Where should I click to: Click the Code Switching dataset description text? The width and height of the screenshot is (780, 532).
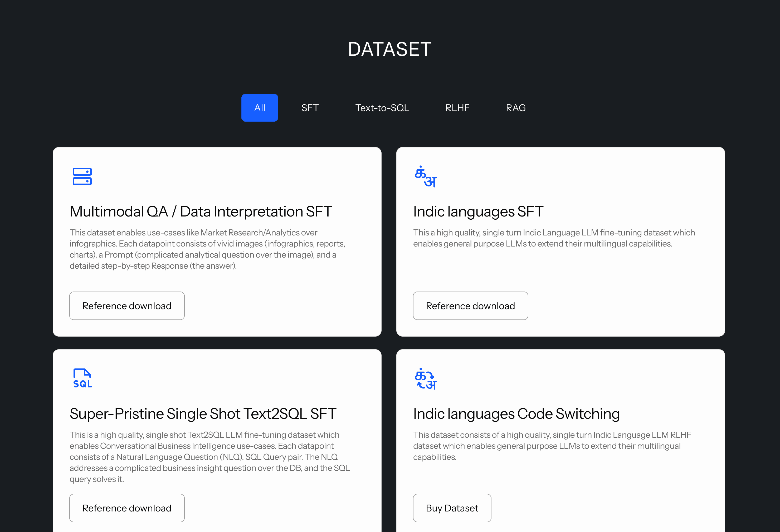[x=552, y=446]
